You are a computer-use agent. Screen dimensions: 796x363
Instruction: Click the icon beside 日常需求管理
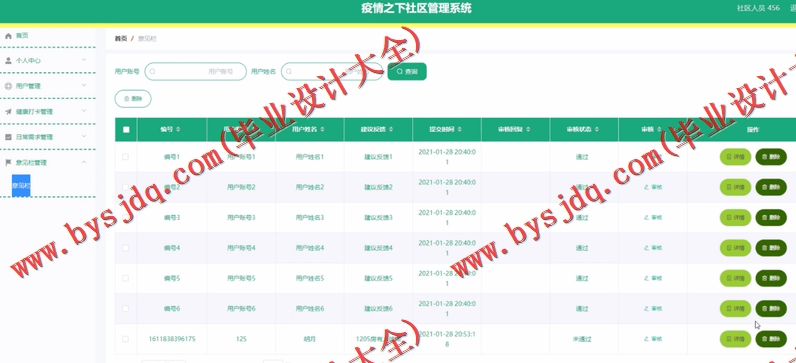coord(8,137)
